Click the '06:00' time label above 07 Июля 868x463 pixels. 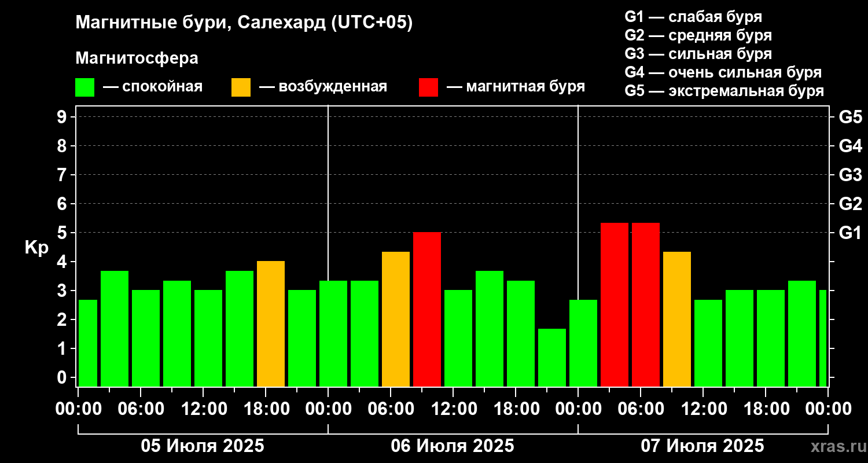[x=641, y=409]
